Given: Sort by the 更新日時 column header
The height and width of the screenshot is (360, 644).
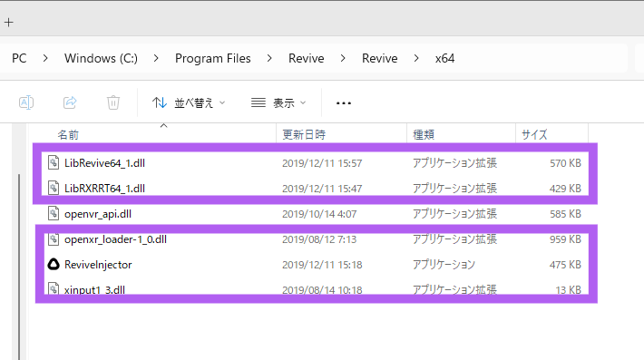Looking at the screenshot, I should tap(304, 134).
